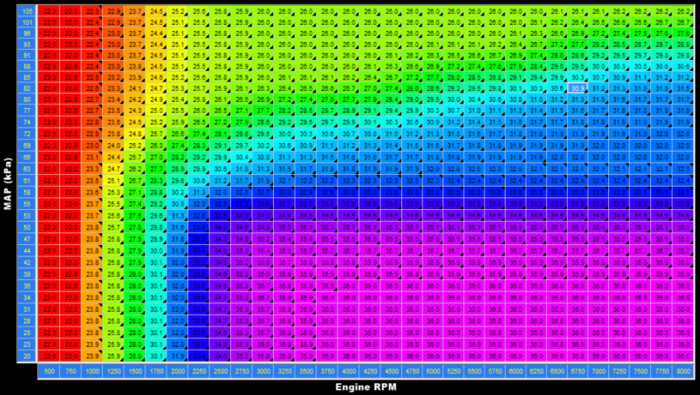Click the 24.4 cell at 66 kPa, 1250 RPM
700x395 pixels.
click(113, 157)
